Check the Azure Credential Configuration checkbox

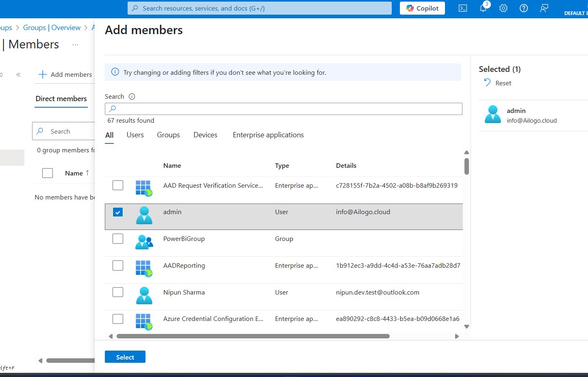118,319
